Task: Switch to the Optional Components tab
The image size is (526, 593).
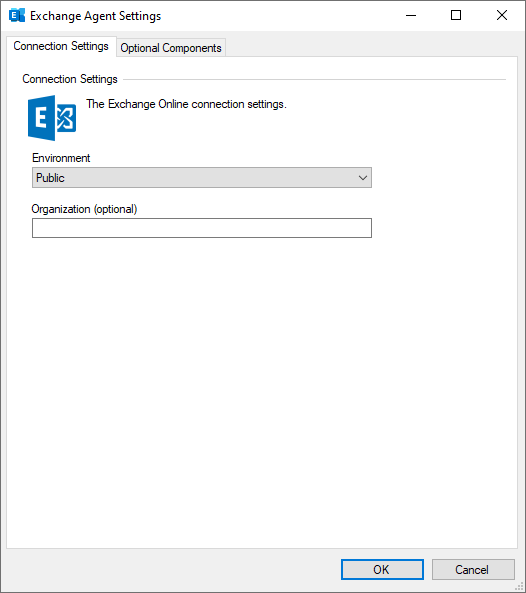Action: [x=171, y=48]
